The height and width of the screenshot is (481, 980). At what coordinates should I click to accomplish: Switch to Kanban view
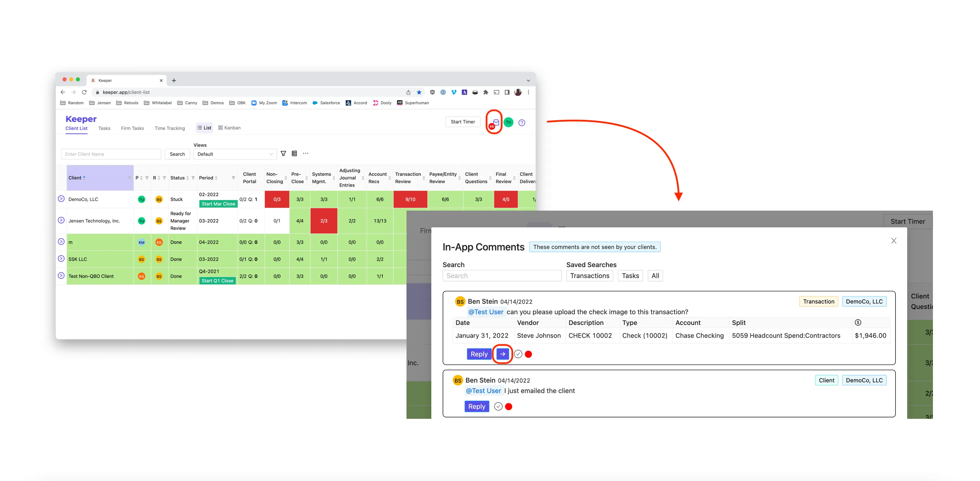(x=229, y=128)
